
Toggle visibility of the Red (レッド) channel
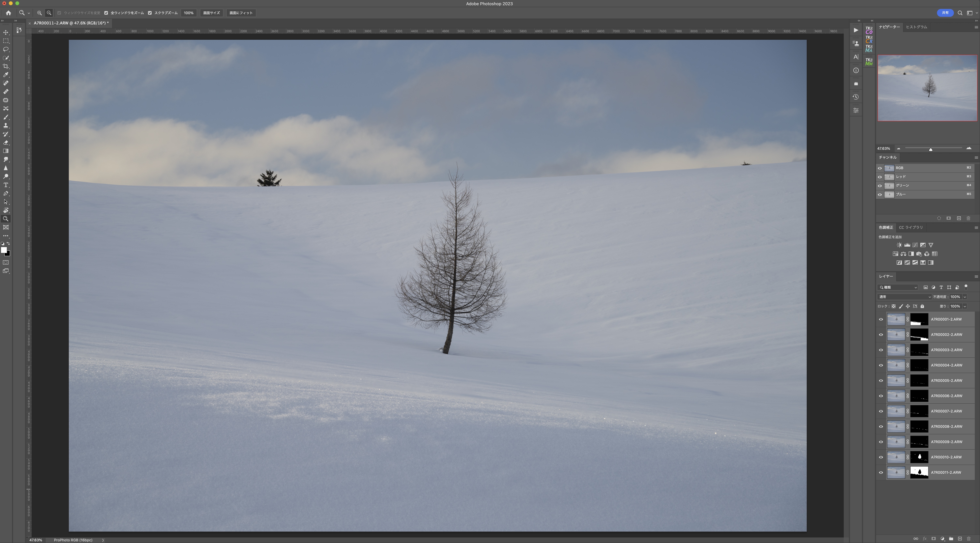tap(880, 177)
